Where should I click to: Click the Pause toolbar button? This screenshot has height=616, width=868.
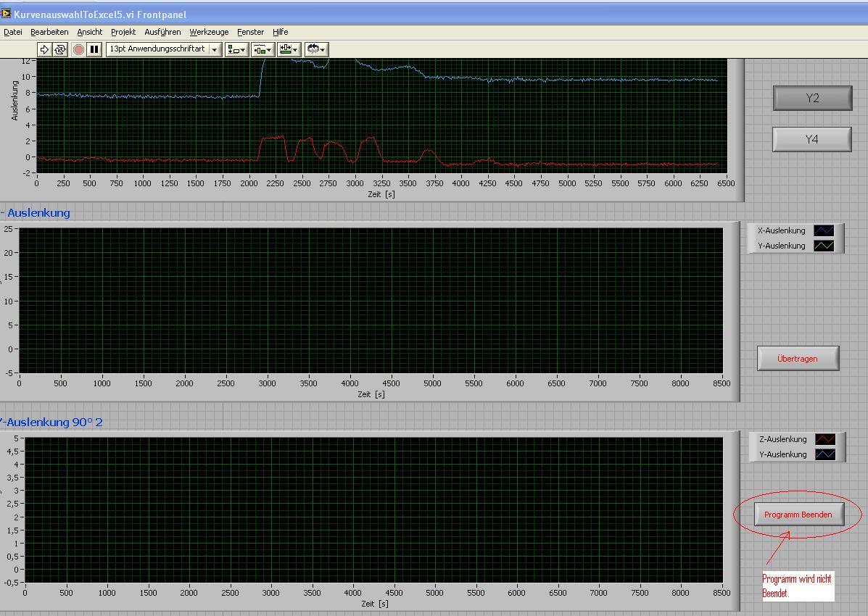[95, 49]
